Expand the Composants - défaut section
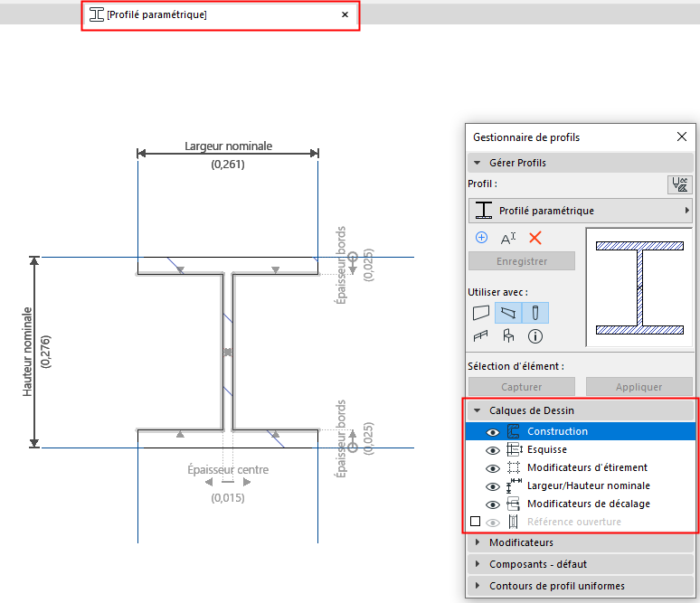This screenshot has width=700, height=603. [478, 564]
